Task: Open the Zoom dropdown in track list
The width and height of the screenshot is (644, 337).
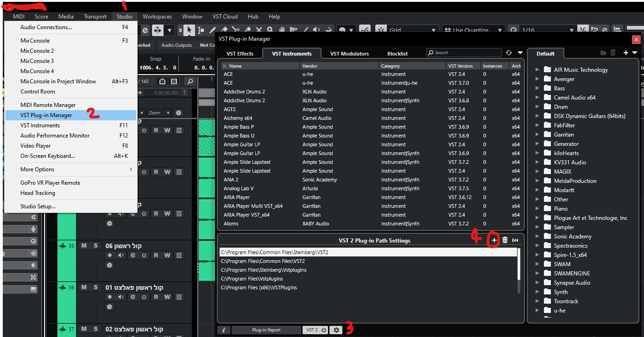Action: [159, 112]
